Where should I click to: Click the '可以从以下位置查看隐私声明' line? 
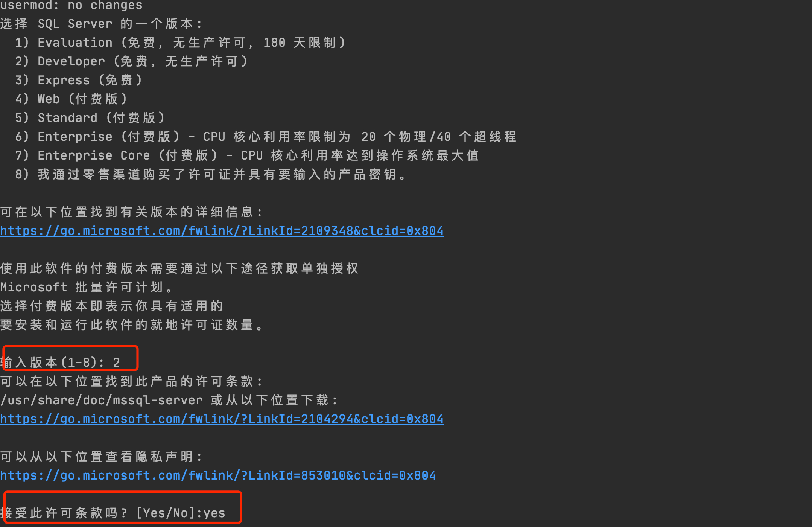[x=101, y=457]
